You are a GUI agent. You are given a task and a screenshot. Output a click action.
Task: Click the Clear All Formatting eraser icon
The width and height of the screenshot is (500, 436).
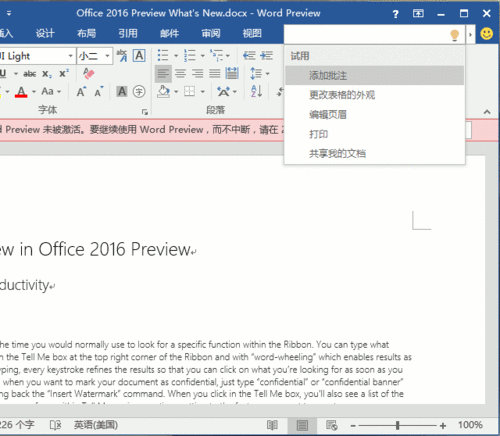(x=88, y=74)
